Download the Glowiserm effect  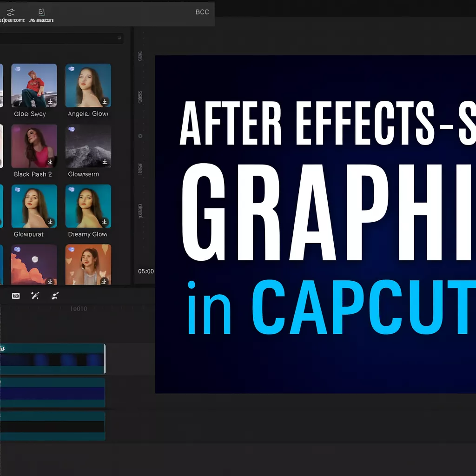105,162
